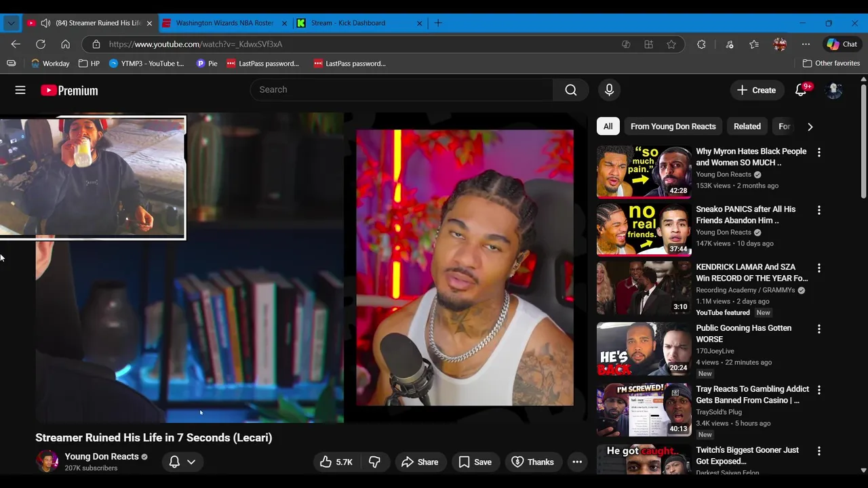Dislike the video with thumbs down
Image resolution: width=868 pixels, height=488 pixels.
pyautogui.click(x=374, y=462)
